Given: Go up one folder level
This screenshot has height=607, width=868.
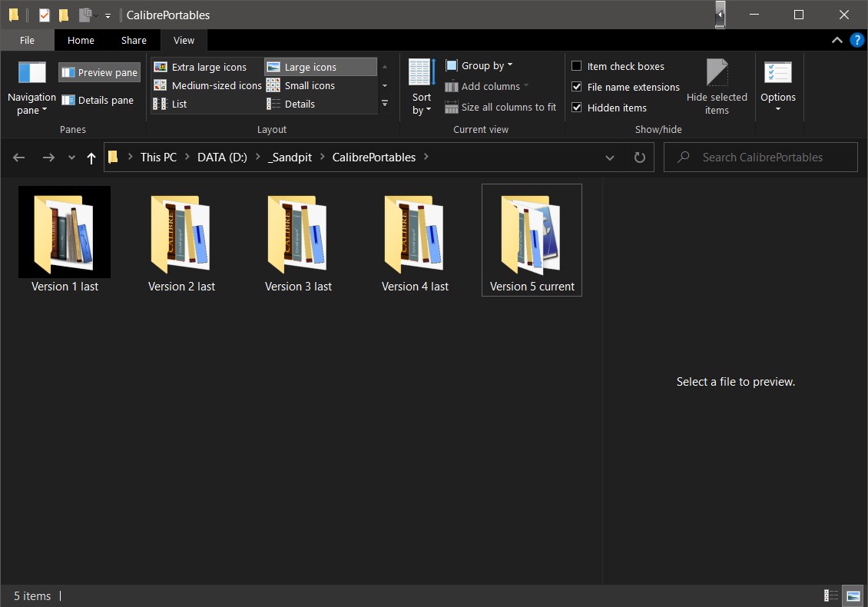Looking at the screenshot, I should coord(91,158).
